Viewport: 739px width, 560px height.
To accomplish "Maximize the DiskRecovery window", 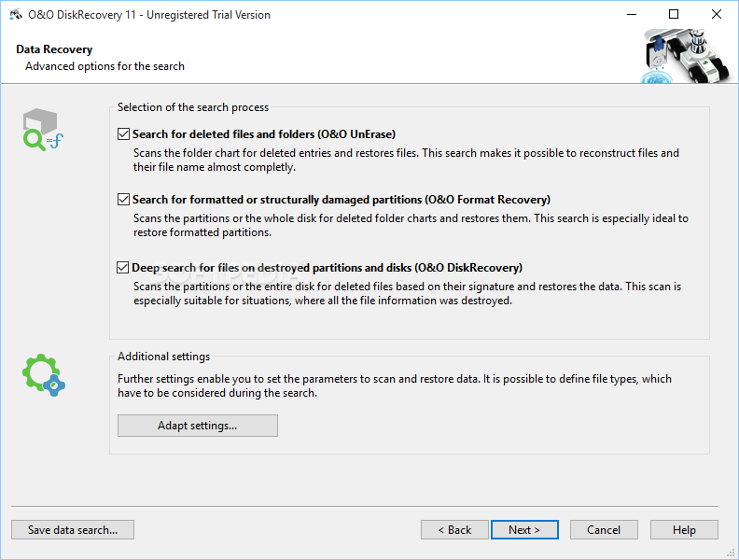I will pyautogui.click(x=674, y=15).
